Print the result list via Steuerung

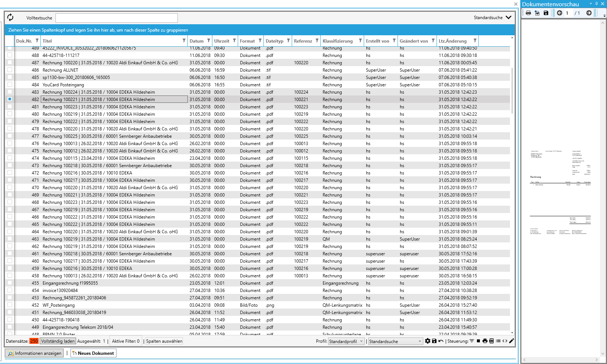coord(485,341)
